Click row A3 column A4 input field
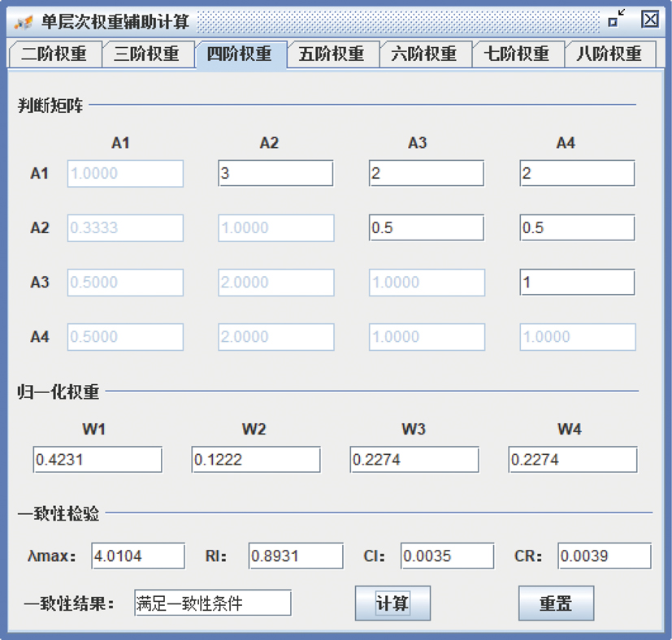The image size is (672, 640). 577,282
